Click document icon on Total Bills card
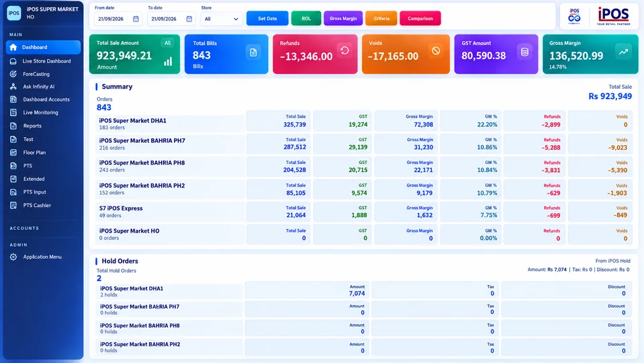The image size is (644, 363). (x=253, y=52)
